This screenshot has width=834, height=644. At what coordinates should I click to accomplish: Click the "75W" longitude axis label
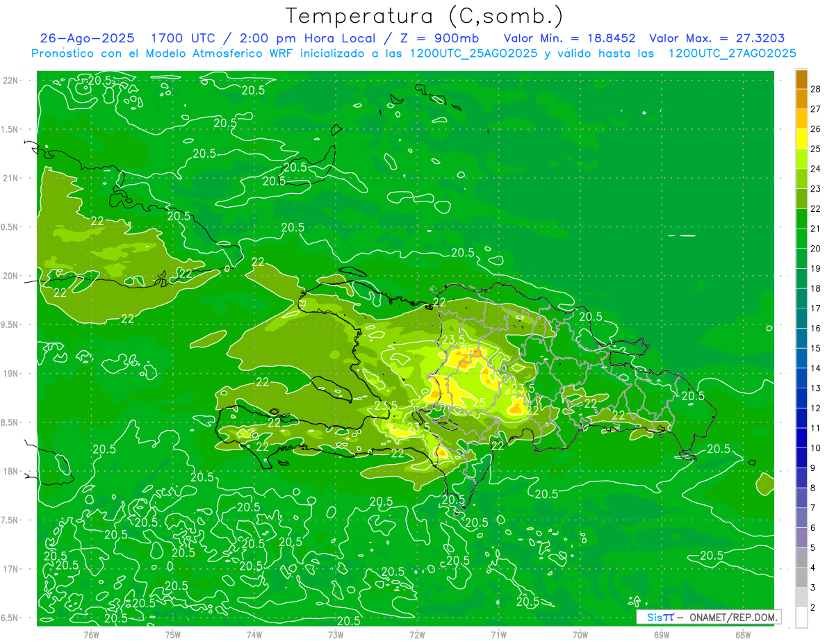pos(172,634)
